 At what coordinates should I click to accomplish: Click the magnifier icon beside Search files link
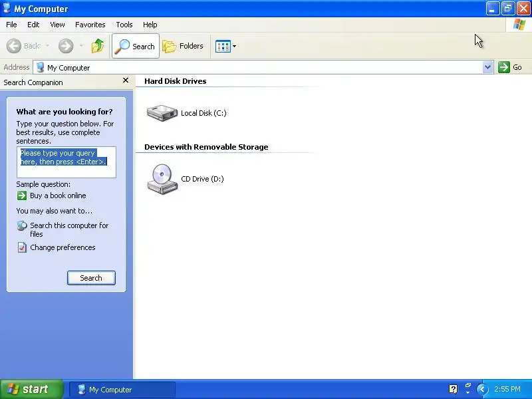coord(22,225)
